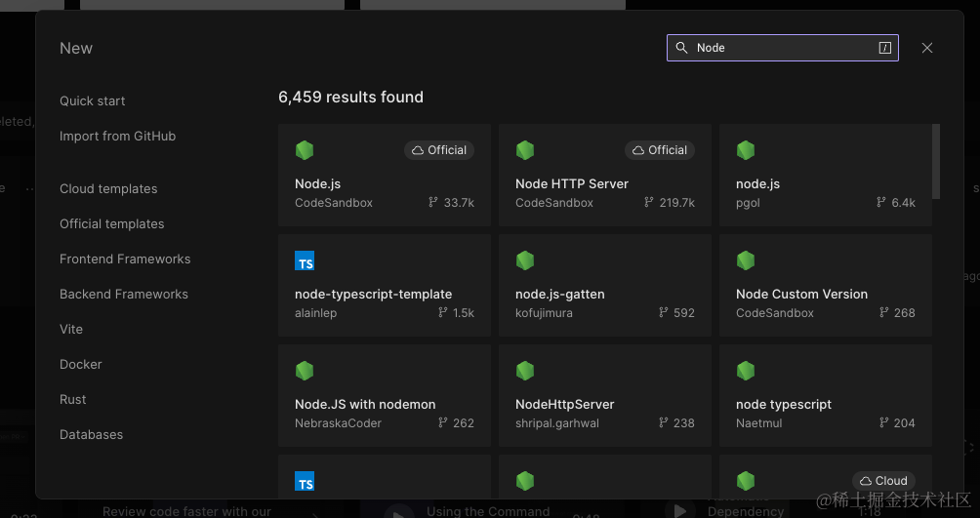Select Frontend Frameworks category
This screenshot has height=518, width=980.
(x=125, y=259)
